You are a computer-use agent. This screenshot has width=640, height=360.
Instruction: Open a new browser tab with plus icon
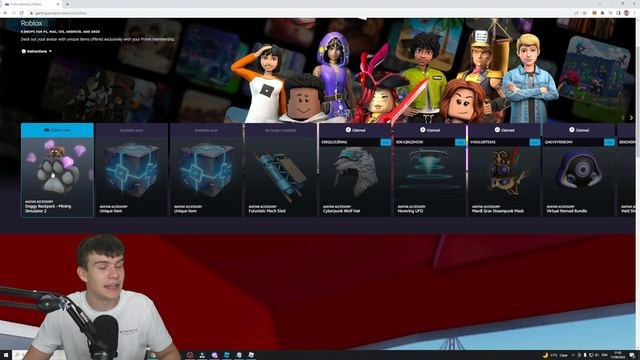[x=67, y=4]
